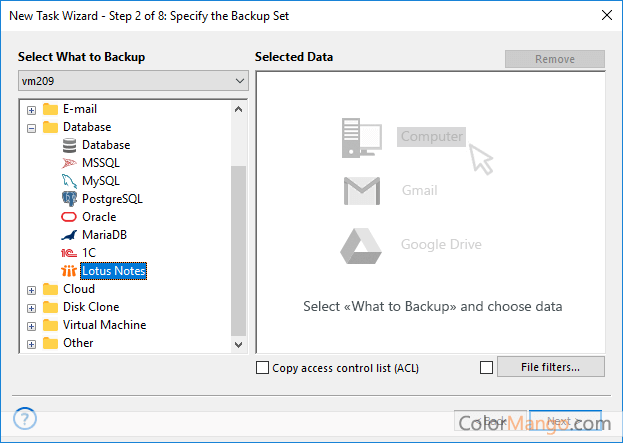Screen dimensions: 623x443
Task: Open the help question mark icon
Action: coord(26,418)
